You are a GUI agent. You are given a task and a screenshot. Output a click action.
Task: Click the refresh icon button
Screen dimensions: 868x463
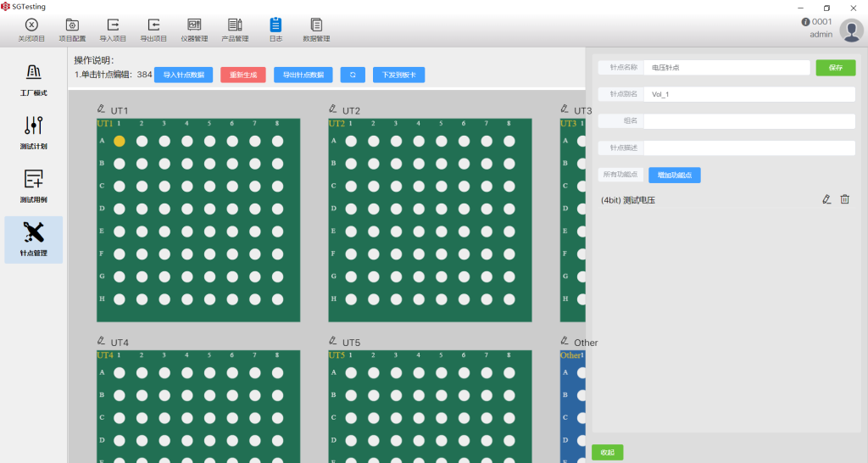353,75
